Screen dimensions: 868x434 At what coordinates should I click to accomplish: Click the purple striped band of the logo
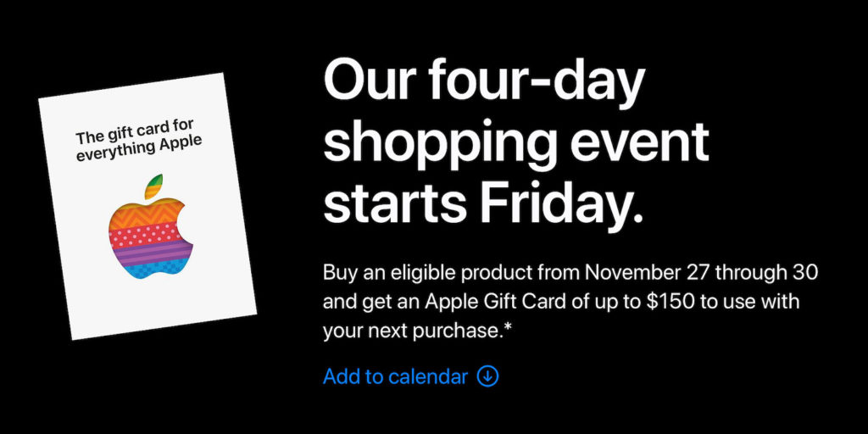click(153, 253)
